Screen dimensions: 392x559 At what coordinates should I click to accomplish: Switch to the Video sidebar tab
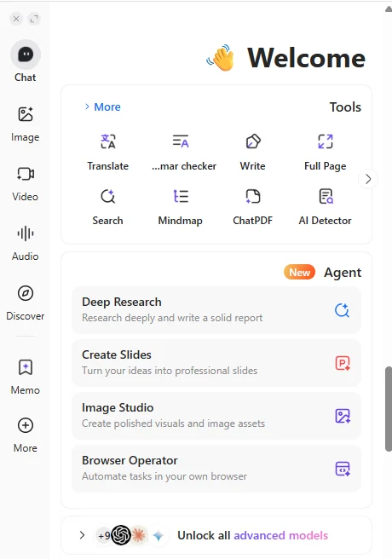click(26, 183)
